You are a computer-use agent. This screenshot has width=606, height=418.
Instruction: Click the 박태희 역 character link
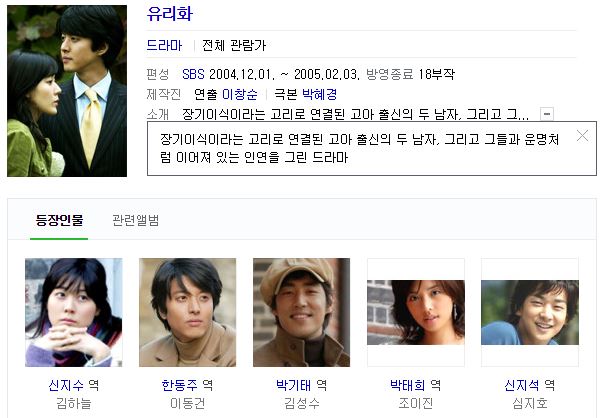pyautogui.click(x=415, y=385)
